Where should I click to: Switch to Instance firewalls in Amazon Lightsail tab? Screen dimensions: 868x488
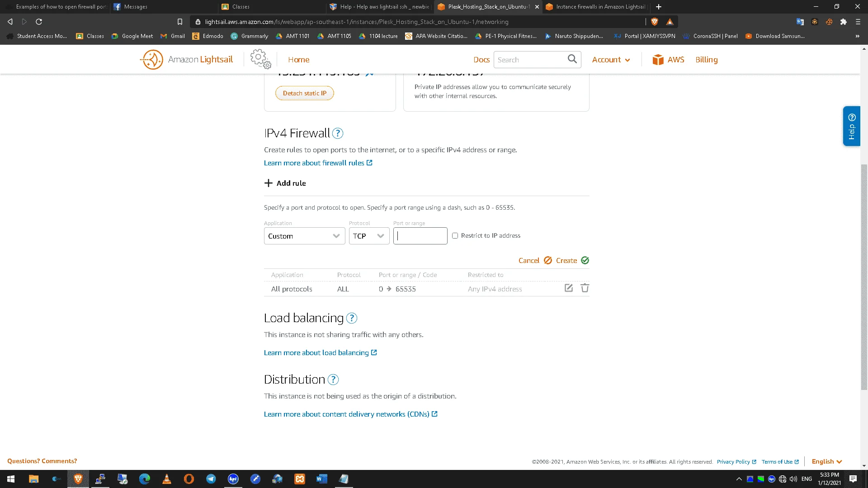[x=596, y=7]
